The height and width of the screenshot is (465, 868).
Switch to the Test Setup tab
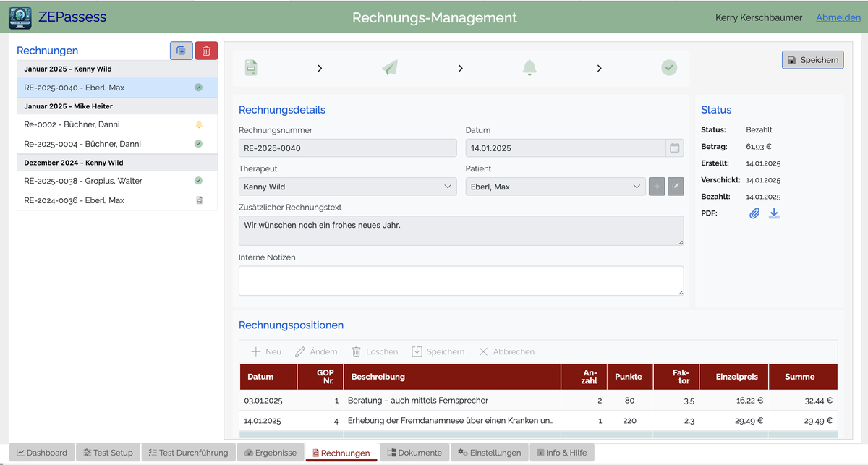click(108, 453)
